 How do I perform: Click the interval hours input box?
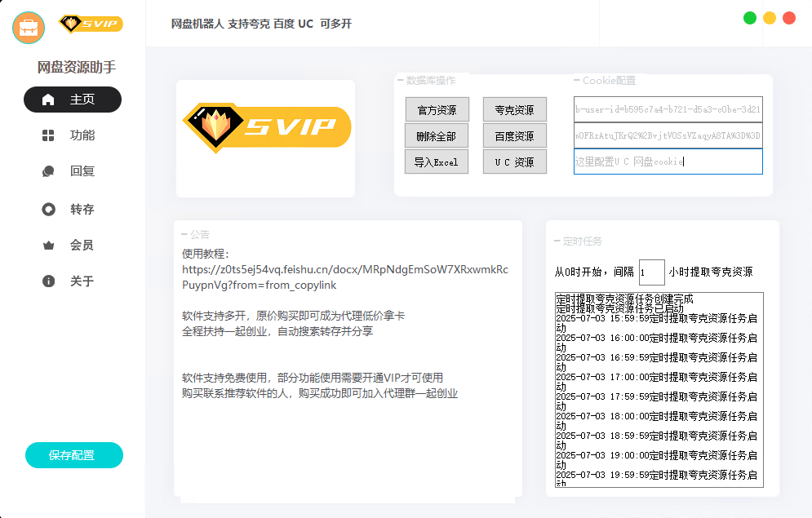coord(652,272)
